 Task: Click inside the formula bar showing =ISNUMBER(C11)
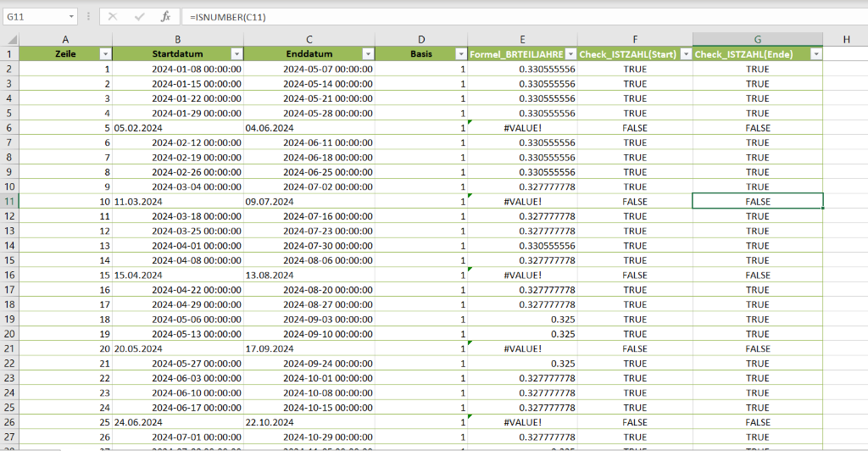tap(525, 17)
